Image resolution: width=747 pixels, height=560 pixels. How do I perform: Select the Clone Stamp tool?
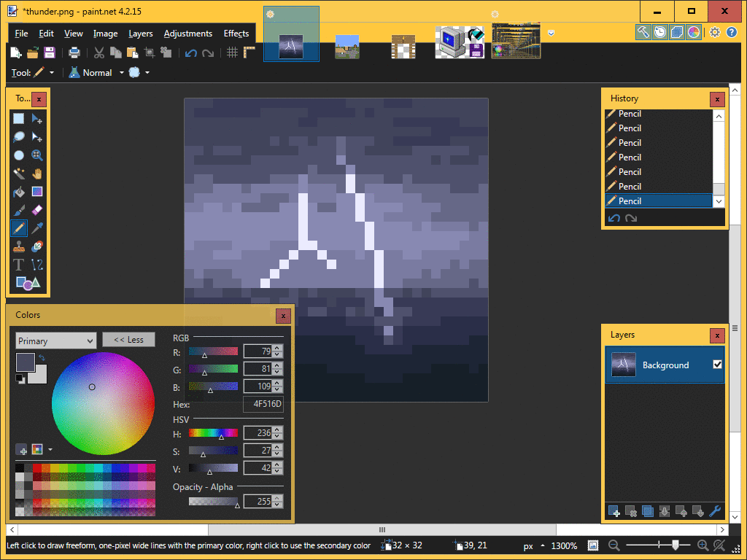pyautogui.click(x=18, y=246)
